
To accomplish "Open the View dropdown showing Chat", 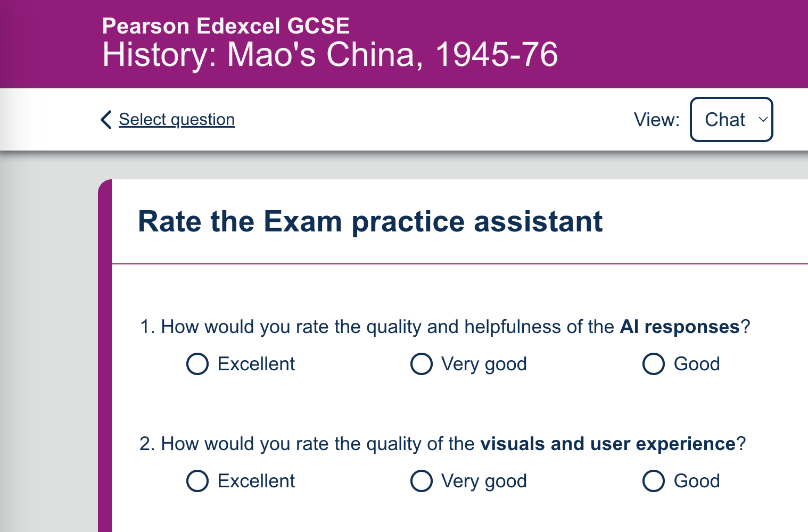I will (731, 119).
